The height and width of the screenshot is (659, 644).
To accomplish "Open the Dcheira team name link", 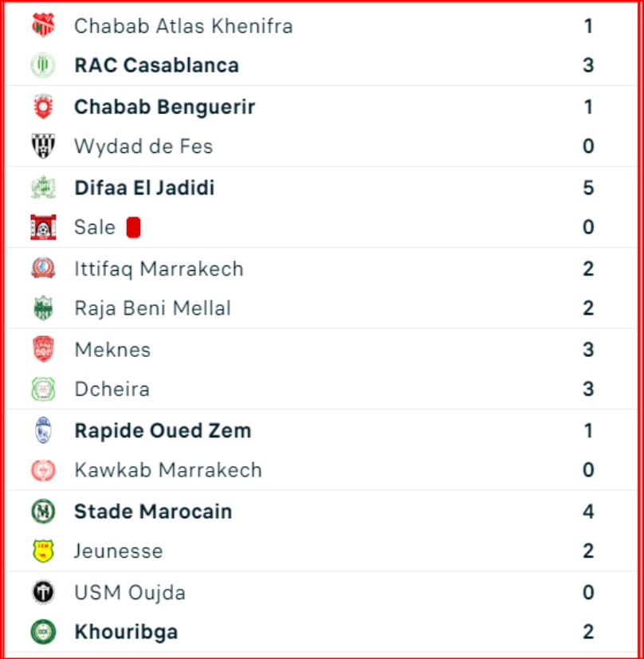I will click(112, 390).
